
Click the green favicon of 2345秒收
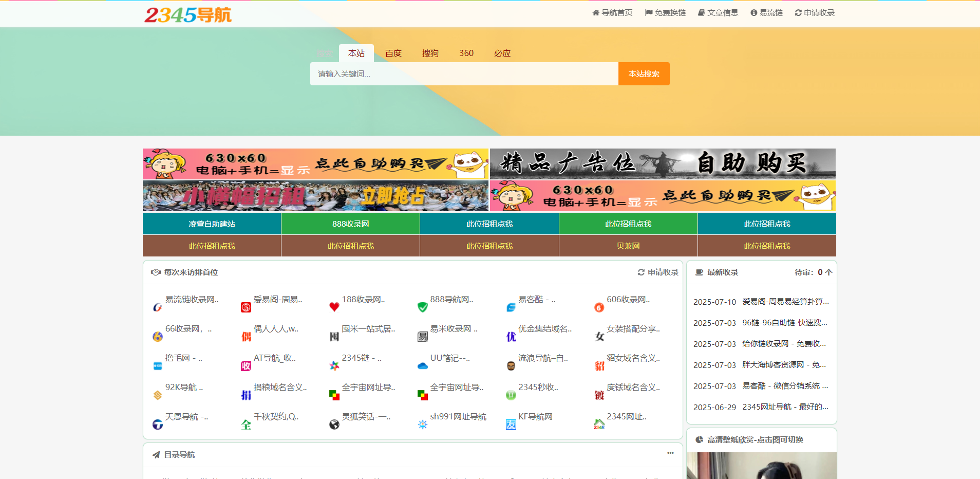pos(511,395)
